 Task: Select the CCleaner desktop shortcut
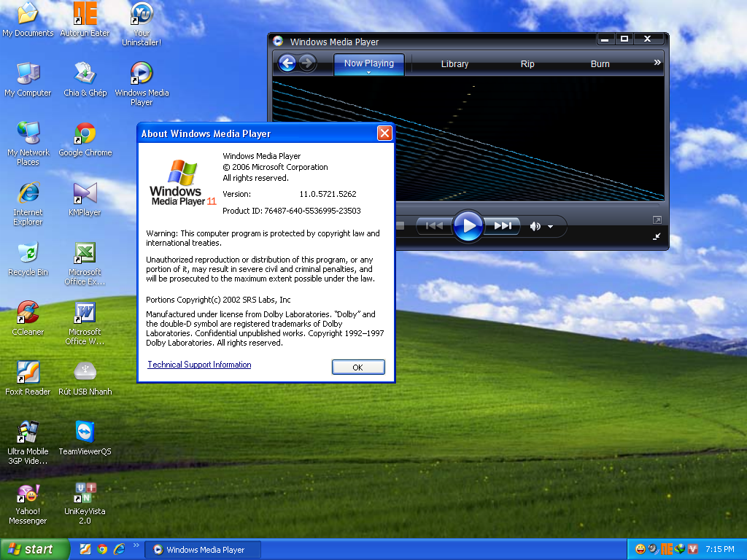pos(28,319)
